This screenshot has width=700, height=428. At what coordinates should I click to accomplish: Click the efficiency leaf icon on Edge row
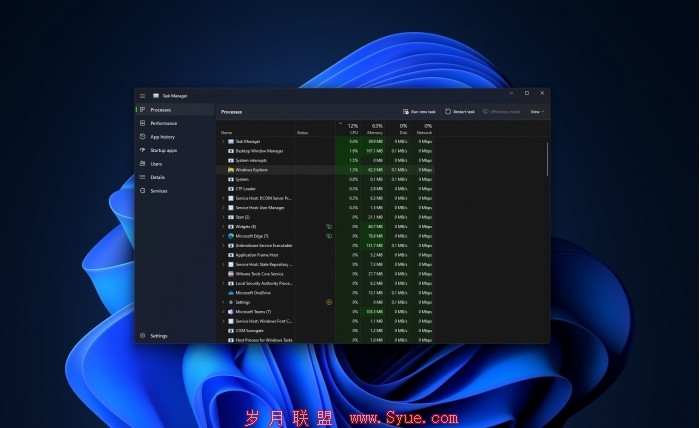(329, 236)
